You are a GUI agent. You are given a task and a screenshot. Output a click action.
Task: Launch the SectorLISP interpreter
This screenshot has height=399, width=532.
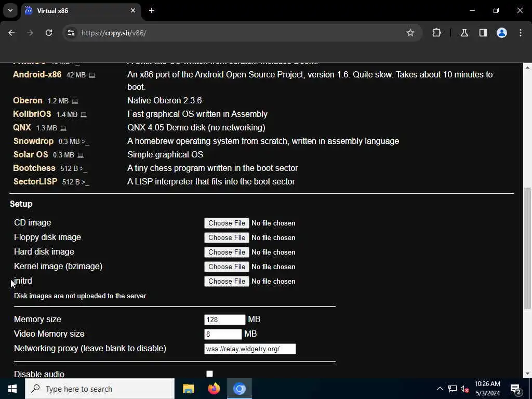click(35, 181)
